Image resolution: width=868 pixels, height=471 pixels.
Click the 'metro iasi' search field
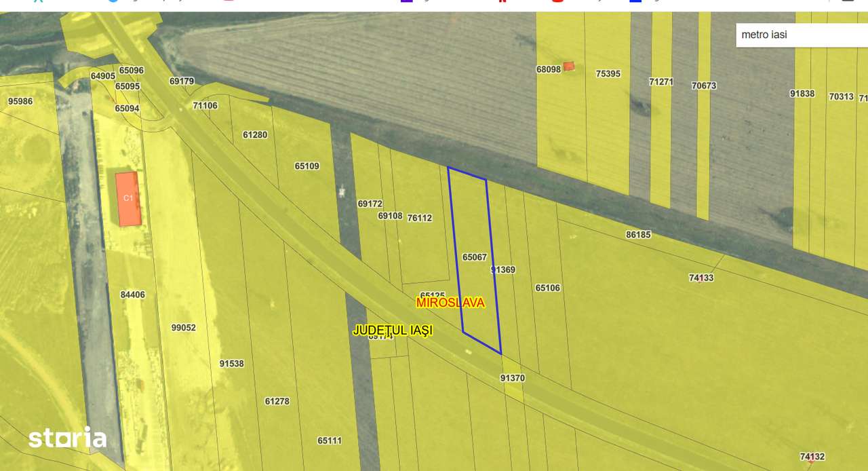[802, 35]
